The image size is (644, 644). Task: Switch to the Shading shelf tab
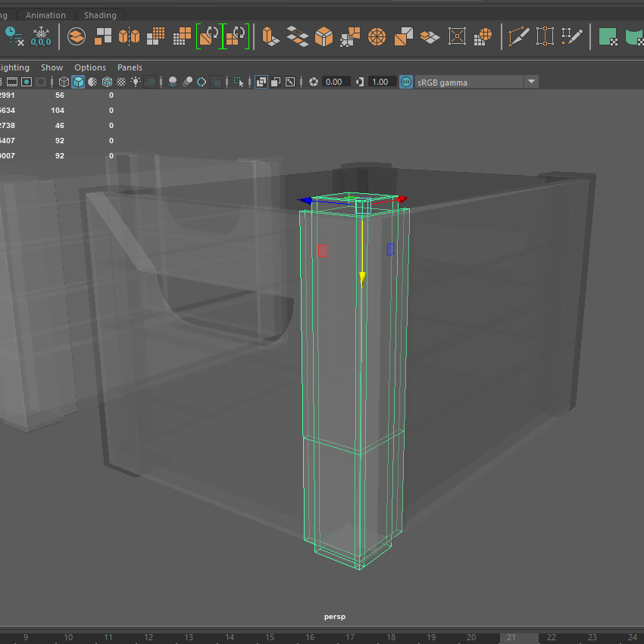[100, 15]
